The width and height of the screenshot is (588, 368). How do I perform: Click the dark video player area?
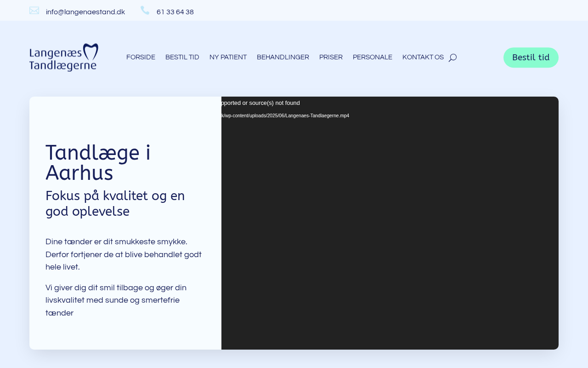(390, 223)
